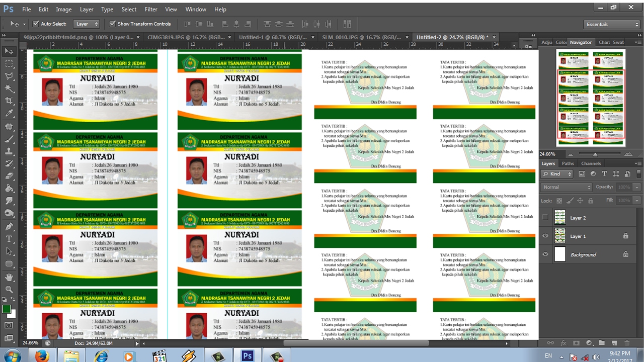Click the Navigator zoom slider handle
644x362 pixels.
click(x=595, y=154)
